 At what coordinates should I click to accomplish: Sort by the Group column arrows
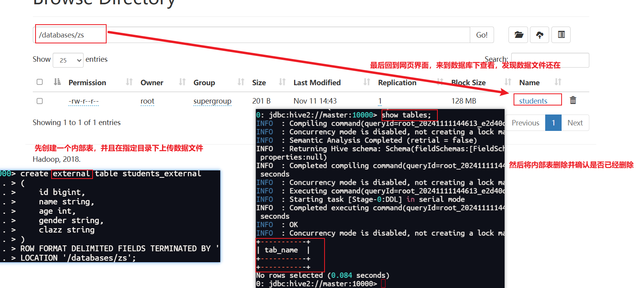(241, 82)
